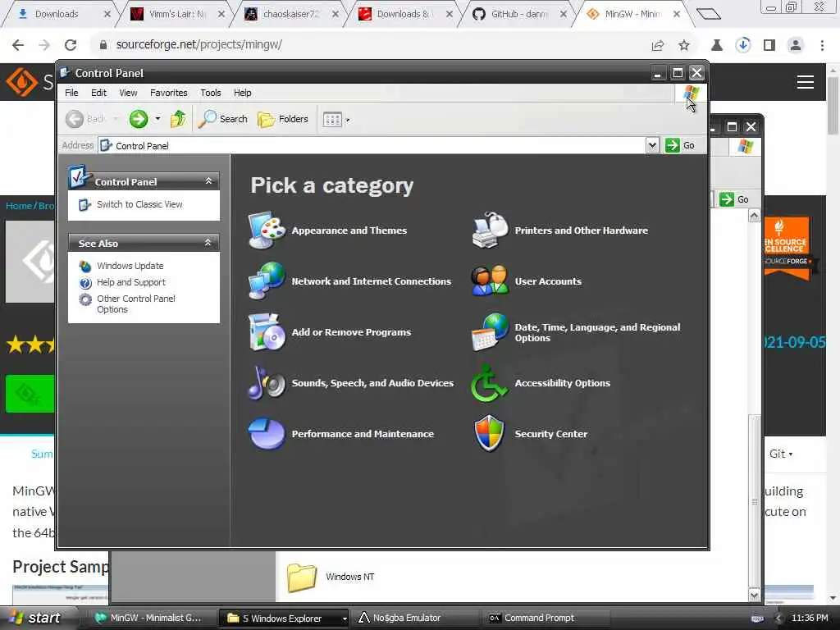Open the File menu
The width and height of the screenshot is (840, 630).
point(71,93)
